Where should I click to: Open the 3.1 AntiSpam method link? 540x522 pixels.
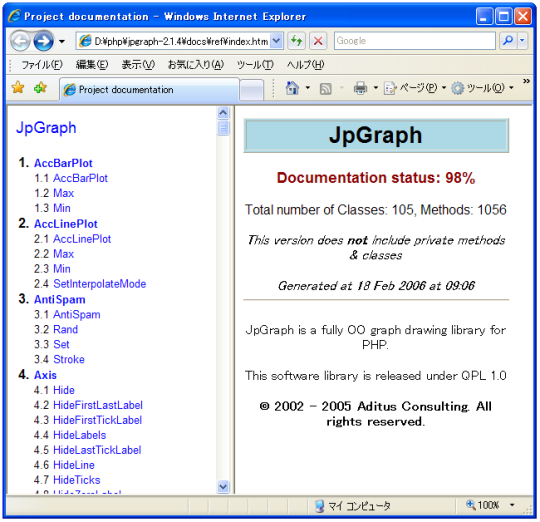coord(77,314)
